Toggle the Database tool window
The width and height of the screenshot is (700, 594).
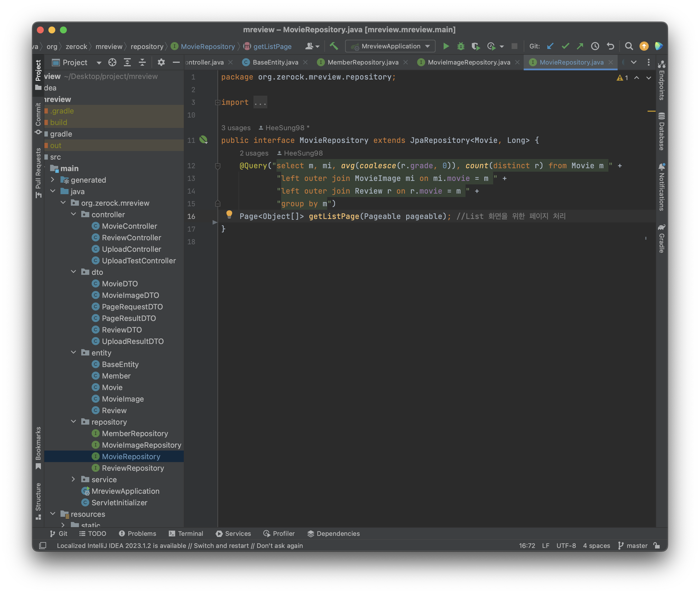click(x=661, y=131)
